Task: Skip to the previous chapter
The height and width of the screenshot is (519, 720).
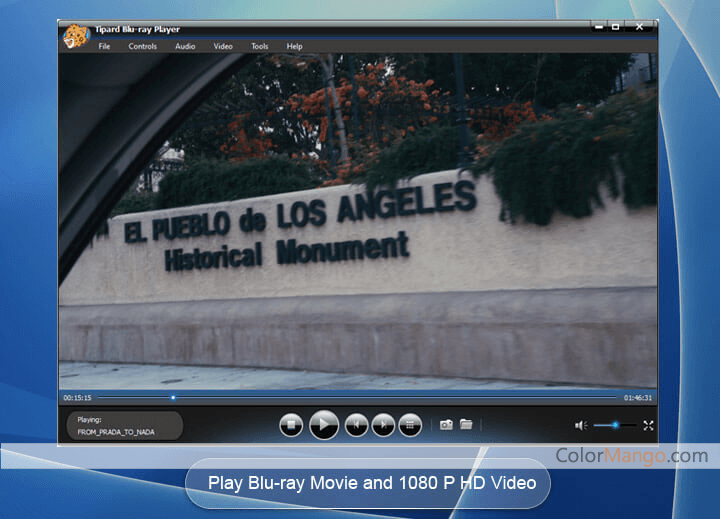Action: (x=356, y=425)
